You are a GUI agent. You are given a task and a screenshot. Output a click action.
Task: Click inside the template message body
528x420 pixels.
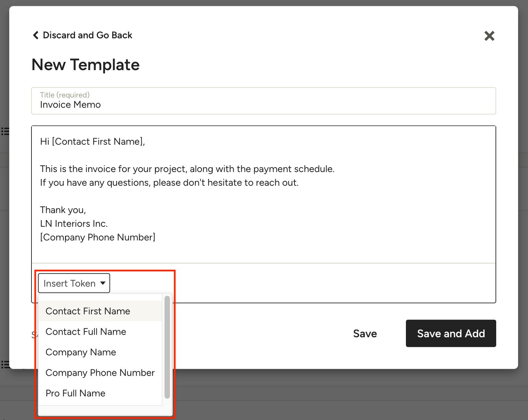click(264, 195)
